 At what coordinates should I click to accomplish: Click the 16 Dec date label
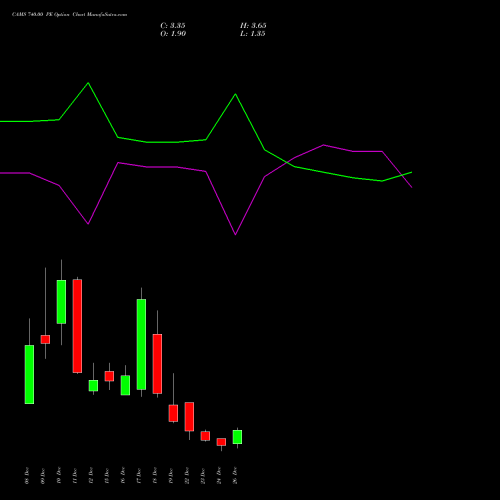click(123, 476)
